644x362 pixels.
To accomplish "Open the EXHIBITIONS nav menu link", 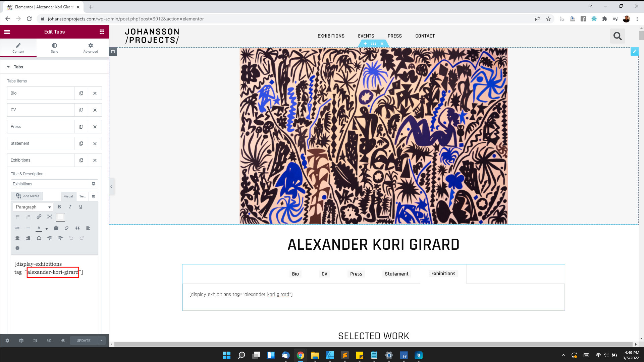I will [x=331, y=36].
